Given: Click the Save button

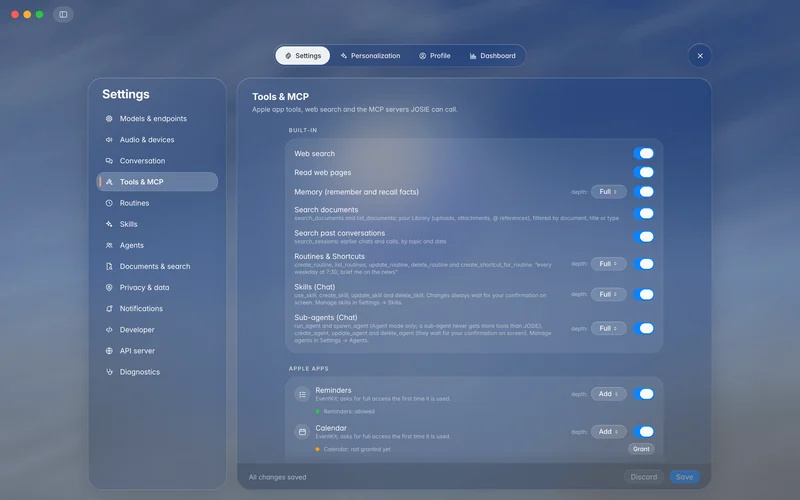Looking at the screenshot, I should 684,477.
